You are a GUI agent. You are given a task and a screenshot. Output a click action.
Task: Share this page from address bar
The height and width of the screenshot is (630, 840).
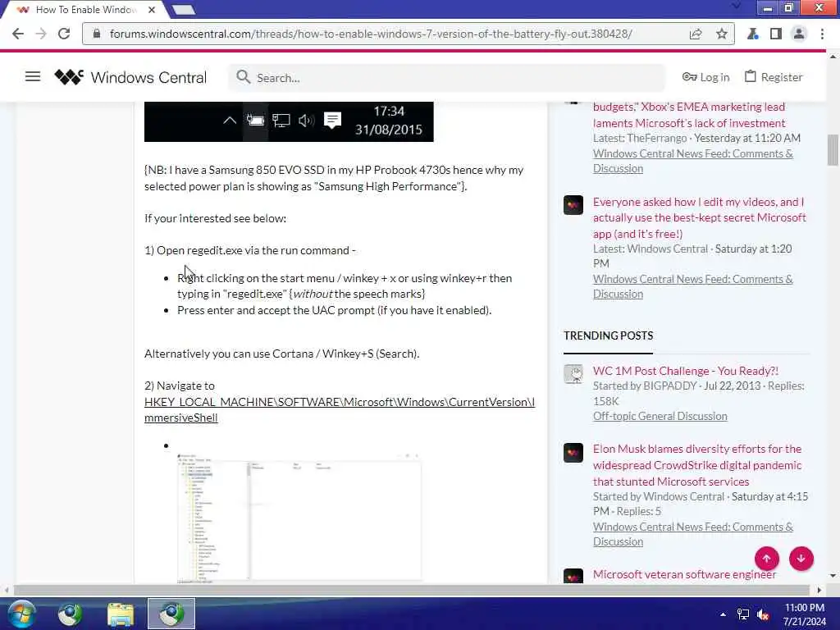pyautogui.click(x=696, y=34)
